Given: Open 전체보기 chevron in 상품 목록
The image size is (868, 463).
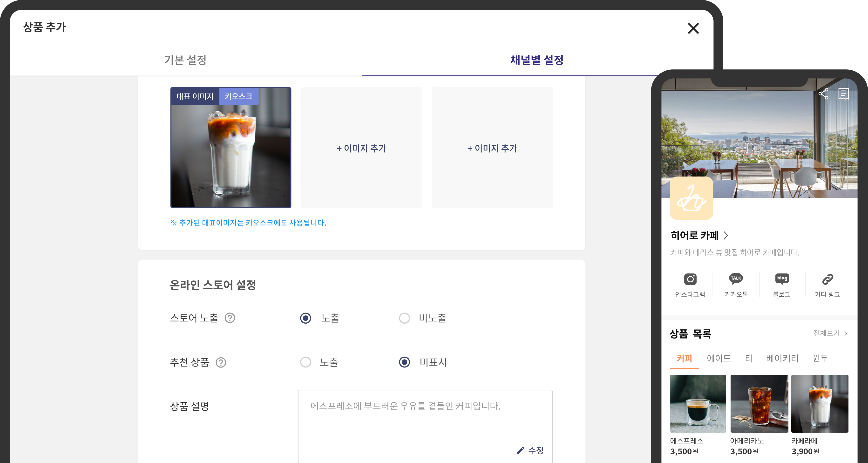Looking at the screenshot, I should coord(845,333).
